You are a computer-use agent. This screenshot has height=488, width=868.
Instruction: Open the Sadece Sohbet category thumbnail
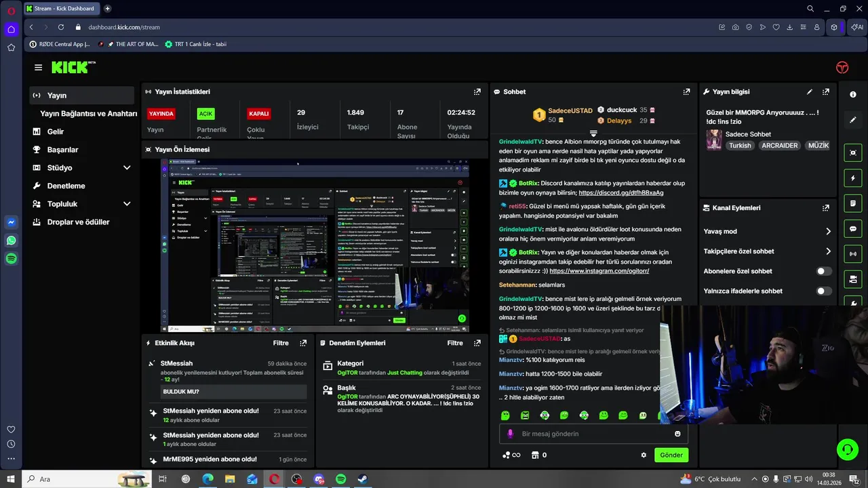[x=714, y=140]
